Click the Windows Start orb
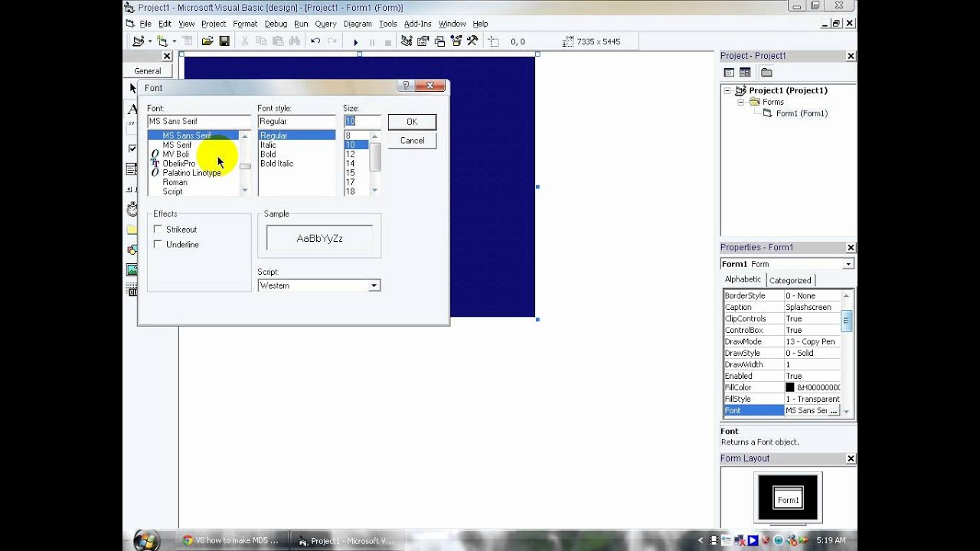The height and width of the screenshot is (551, 980). coord(147,540)
